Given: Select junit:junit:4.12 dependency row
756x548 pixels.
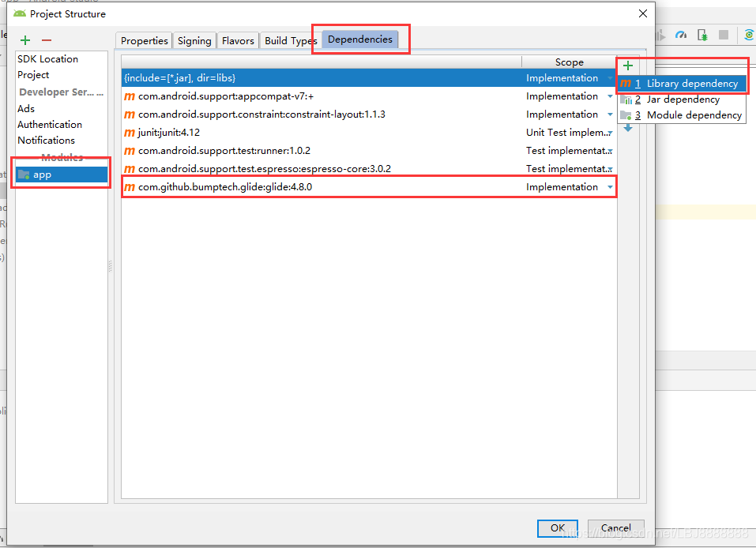Looking at the screenshot, I should point(369,133).
